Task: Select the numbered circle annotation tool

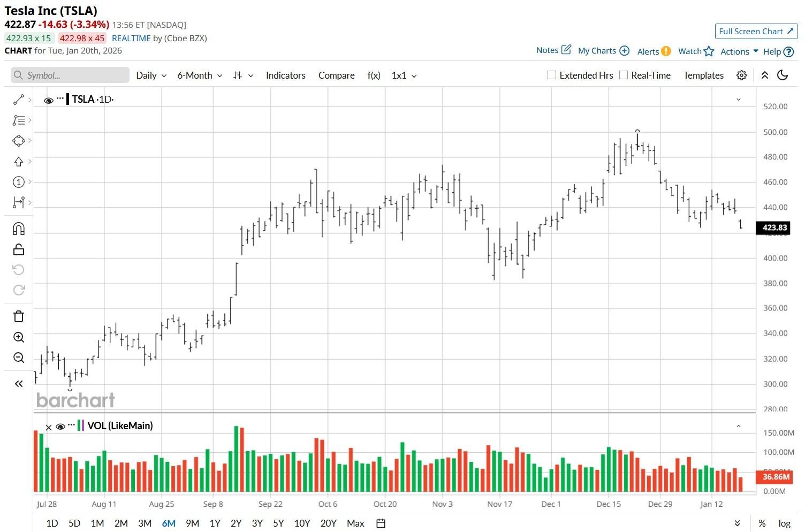Action: pyautogui.click(x=19, y=182)
